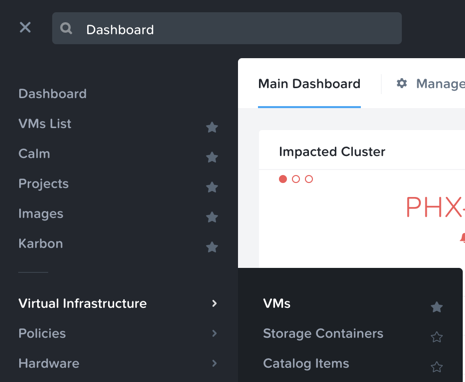The image size is (465, 382).
Task: Select the second carousel dot
Action: tap(296, 179)
